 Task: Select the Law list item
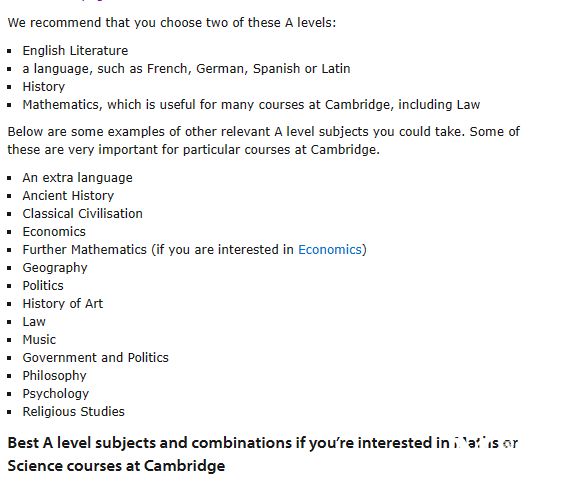point(34,322)
